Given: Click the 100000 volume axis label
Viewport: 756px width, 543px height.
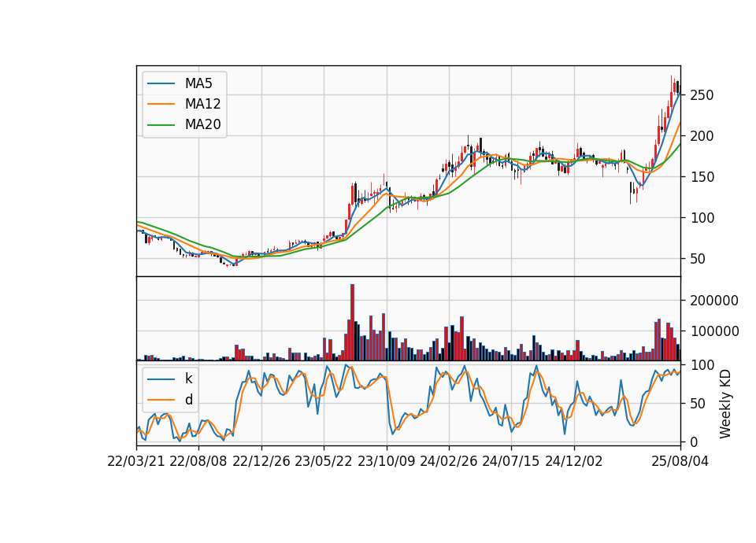Looking at the screenshot, I should [714, 331].
